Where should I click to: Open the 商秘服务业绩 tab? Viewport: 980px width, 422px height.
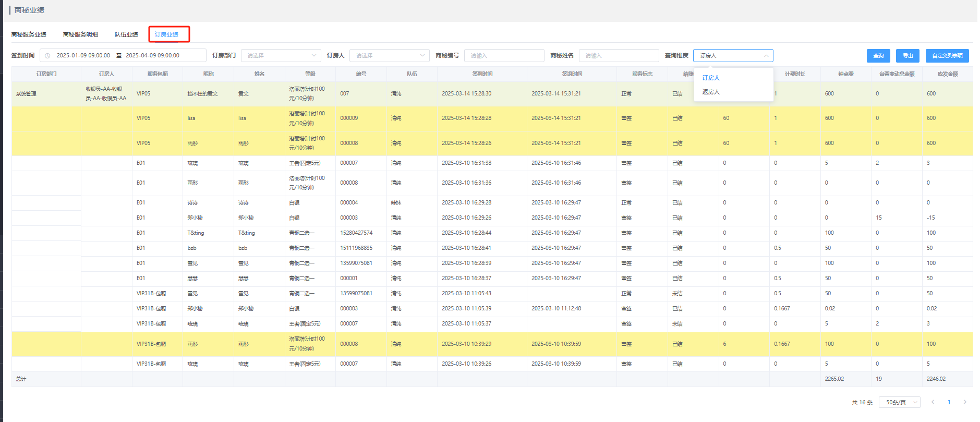point(29,34)
